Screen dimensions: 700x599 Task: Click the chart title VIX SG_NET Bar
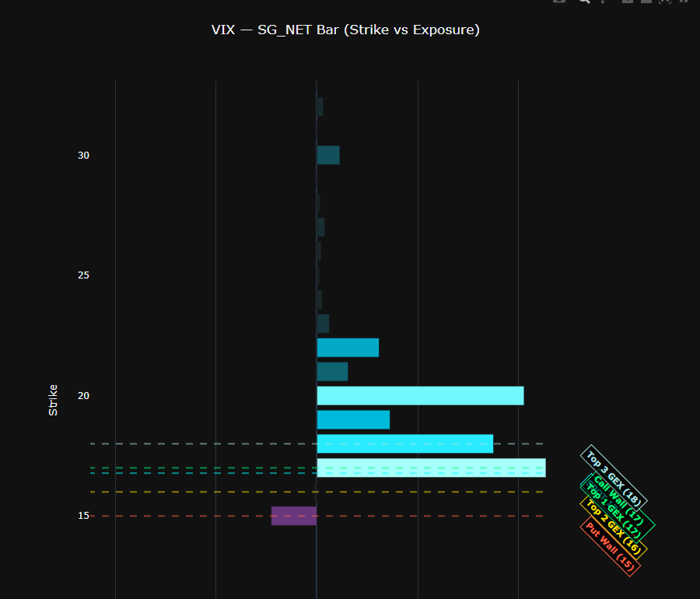coord(345,30)
